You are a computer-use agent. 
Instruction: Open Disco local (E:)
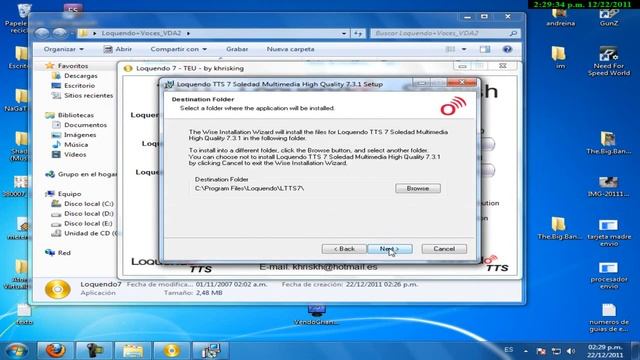pyautogui.click(x=88, y=223)
